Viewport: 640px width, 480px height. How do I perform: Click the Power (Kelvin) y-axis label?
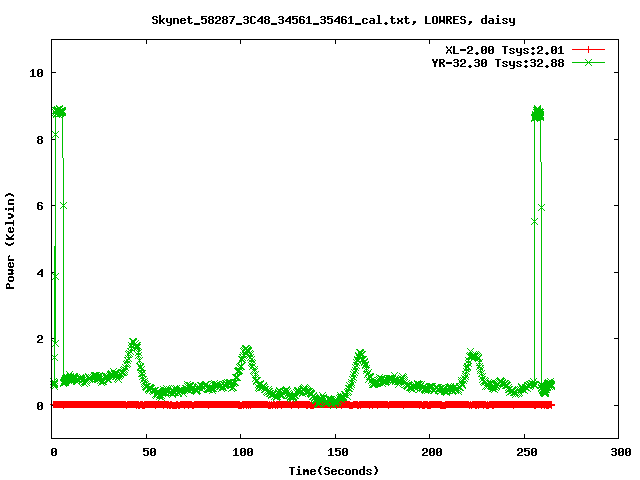[10, 241]
